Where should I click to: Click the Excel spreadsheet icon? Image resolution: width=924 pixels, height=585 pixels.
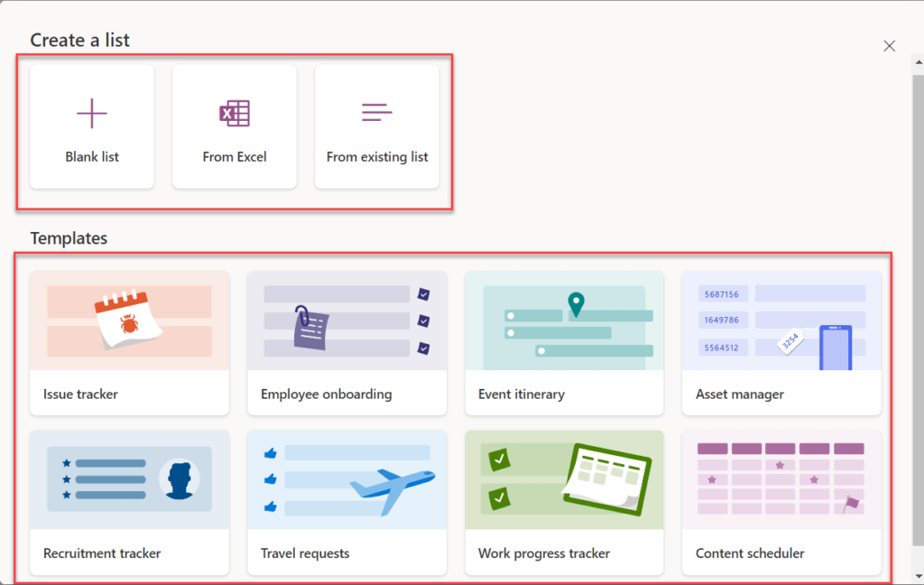[x=235, y=113]
